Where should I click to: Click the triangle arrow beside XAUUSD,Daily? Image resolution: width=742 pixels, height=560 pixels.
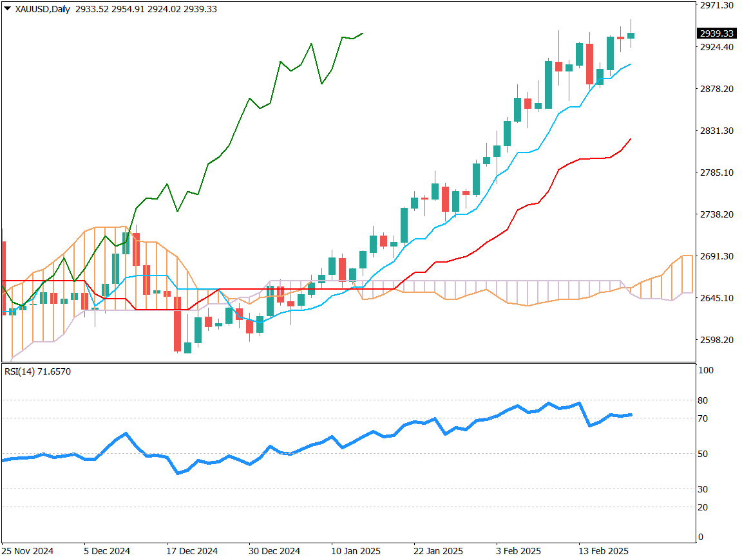point(7,9)
